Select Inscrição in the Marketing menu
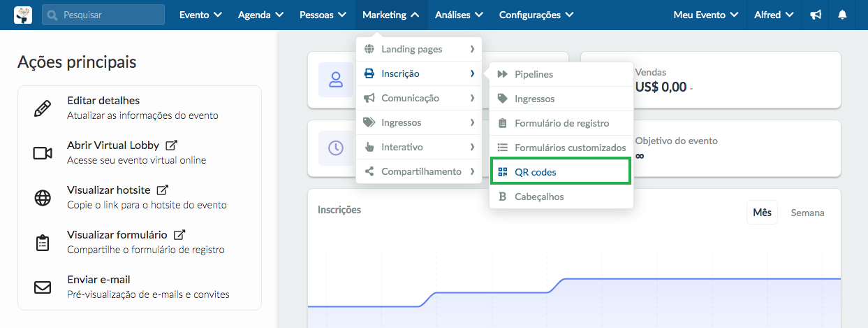Image resolution: width=868 pixels, height=328 pixels. [x=419, y=73]
